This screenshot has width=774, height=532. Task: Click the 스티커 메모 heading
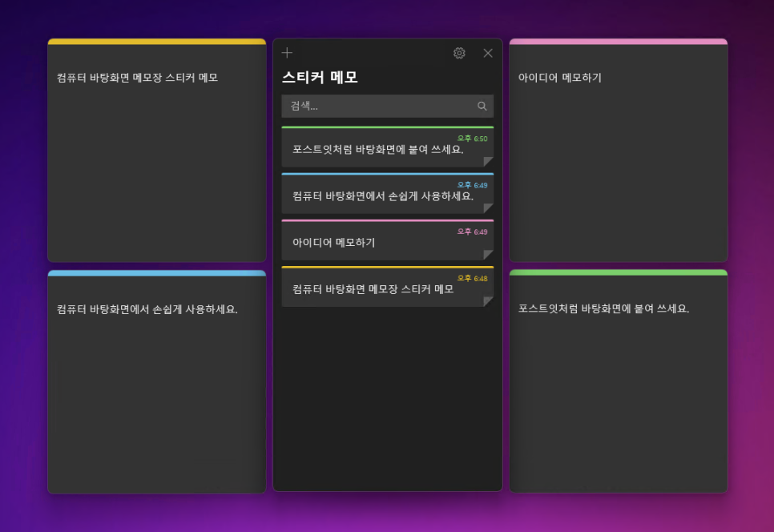320,78
